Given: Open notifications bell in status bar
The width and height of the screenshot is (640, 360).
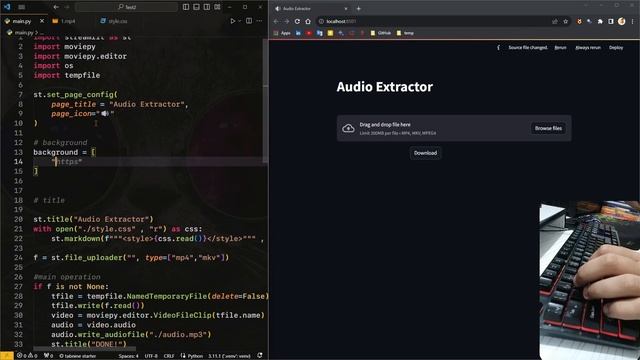Looking at the screenshot, I should tap(260, 356).
